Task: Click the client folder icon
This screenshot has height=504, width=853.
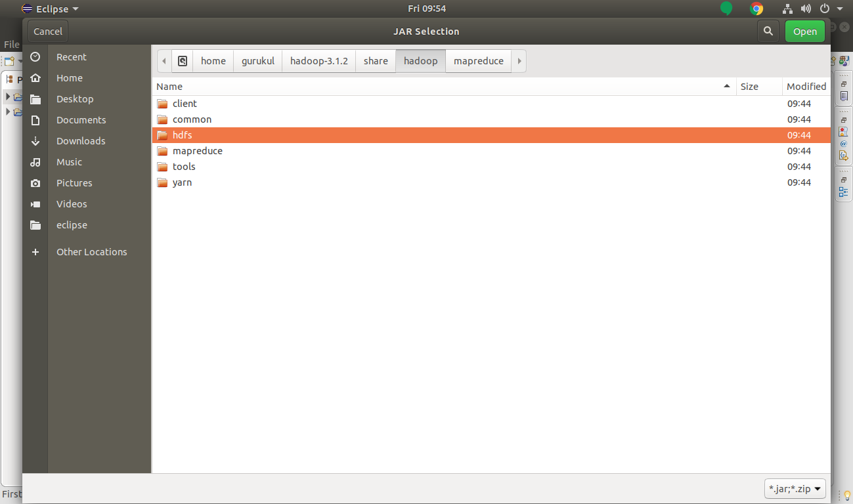Action: point(162,104)
